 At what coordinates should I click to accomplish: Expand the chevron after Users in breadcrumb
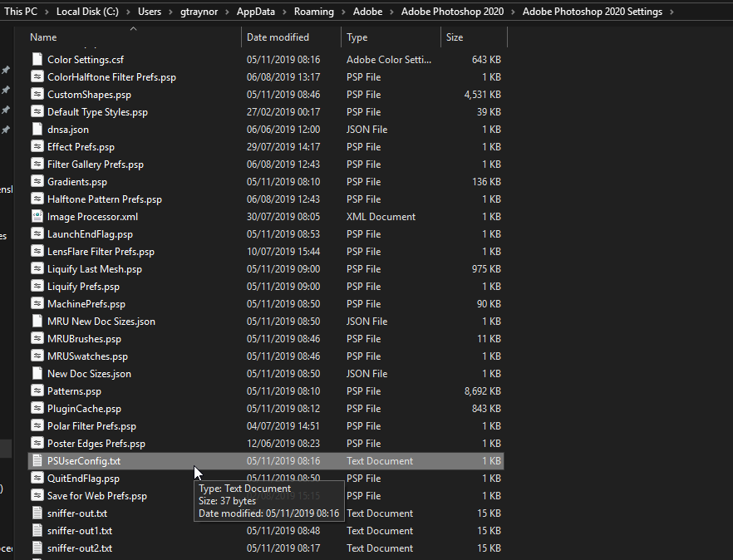click(170, 12)
